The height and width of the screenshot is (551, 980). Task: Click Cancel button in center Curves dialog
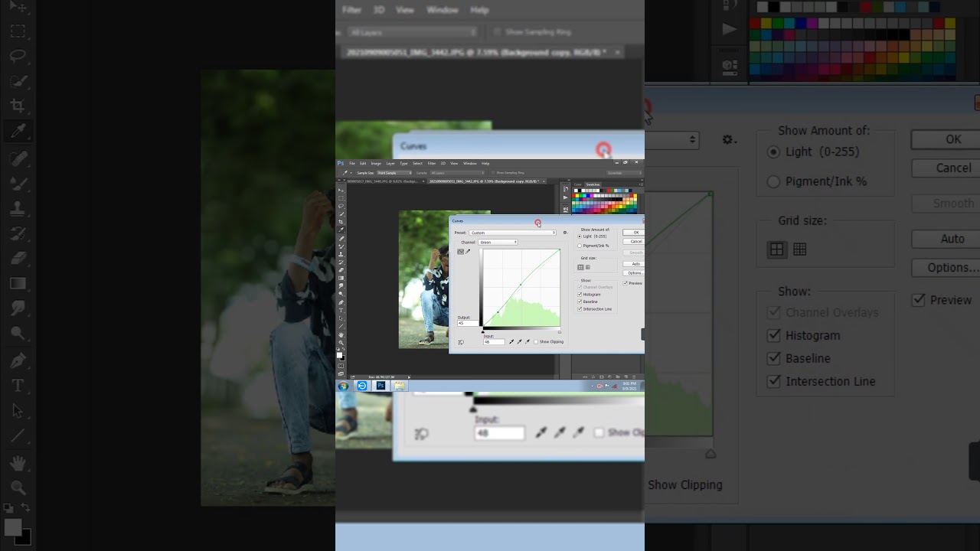(x=635, y=241)
